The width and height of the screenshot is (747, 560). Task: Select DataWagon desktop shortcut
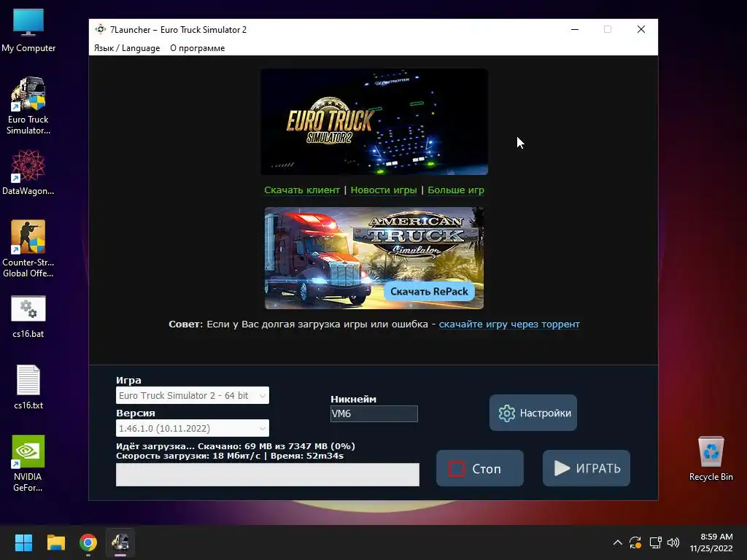[28, 172]
